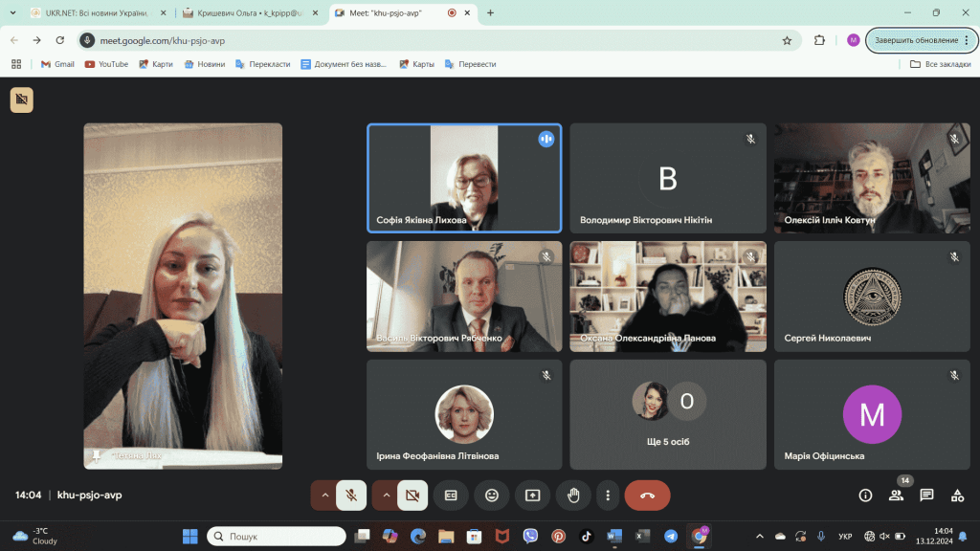Open the activities panel

(957, 496)
